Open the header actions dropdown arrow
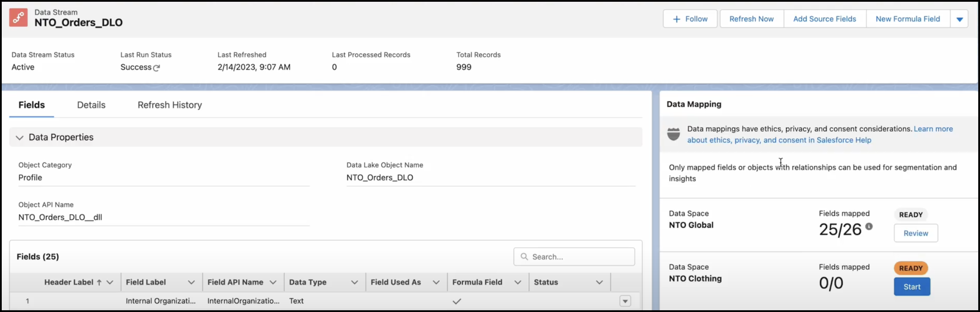 tap(959, 19)
